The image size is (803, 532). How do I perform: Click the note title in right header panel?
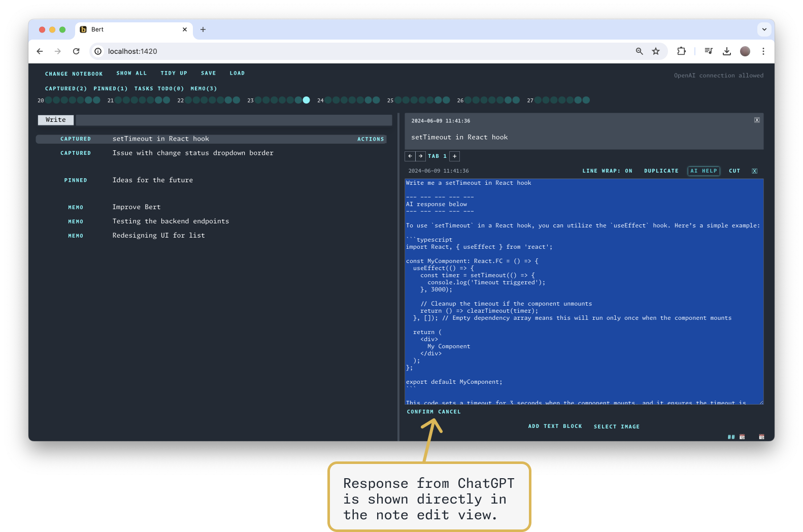point(459,137)
